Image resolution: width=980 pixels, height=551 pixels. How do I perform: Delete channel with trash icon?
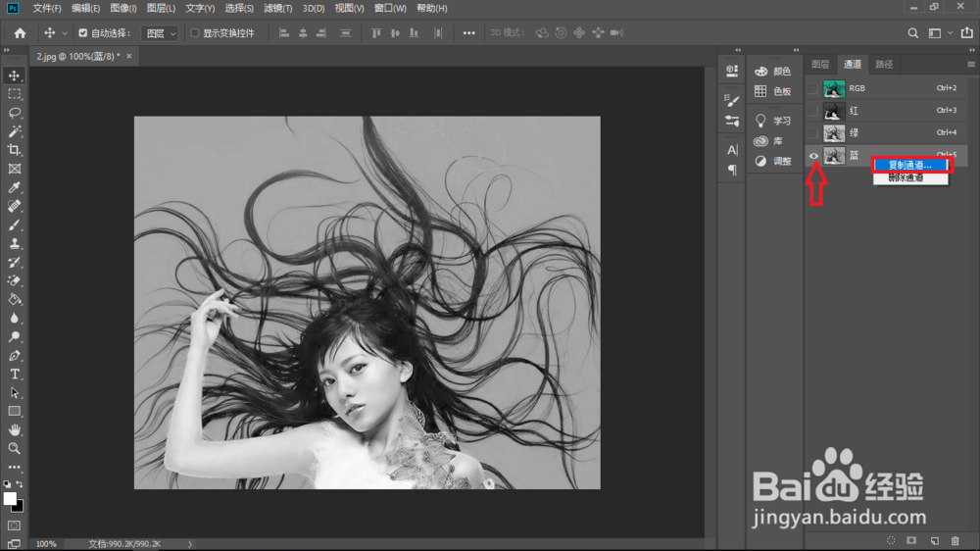tap(955, 540)
